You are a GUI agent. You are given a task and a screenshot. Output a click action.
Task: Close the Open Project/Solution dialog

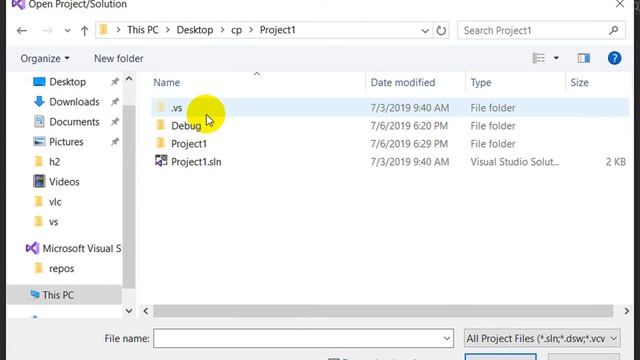click(620, 4)
